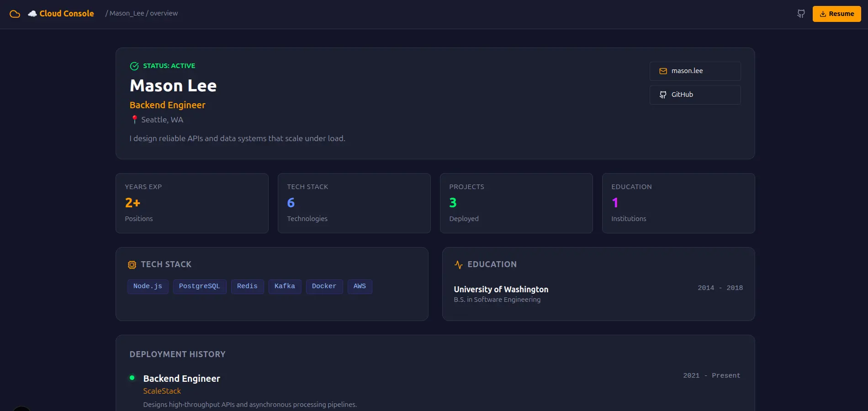Open the mason.lee email button
This screenshot has width=868, height=411.
pyautogui.click(x=695, y=71)
